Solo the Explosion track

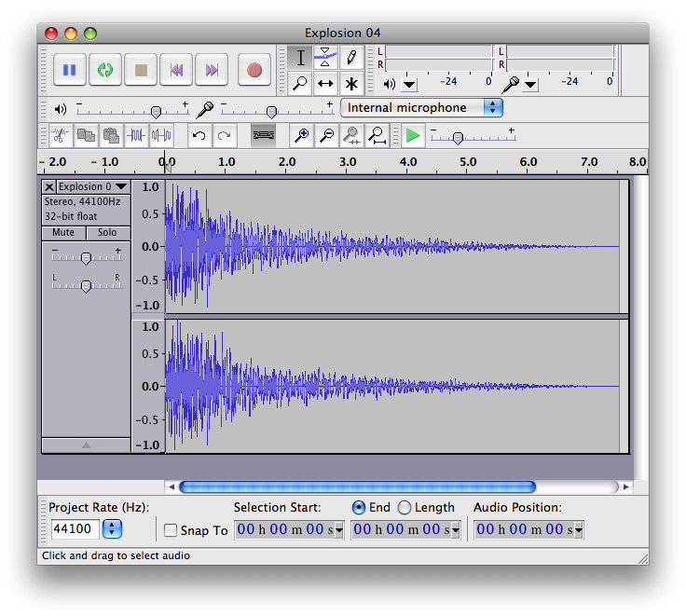[x=107, y=233]
